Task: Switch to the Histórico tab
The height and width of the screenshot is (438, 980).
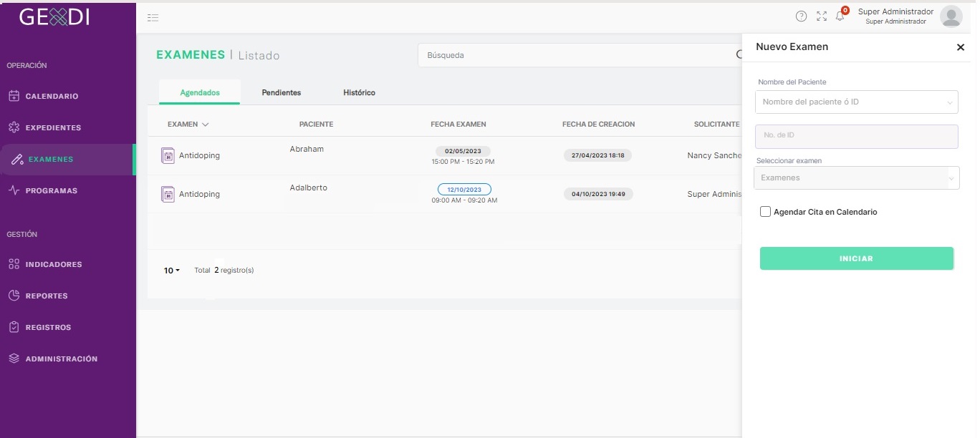Action: point(359,92)
